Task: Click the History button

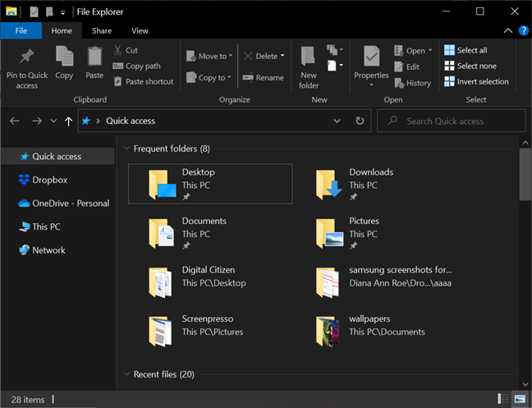Action: click(413, 83)
